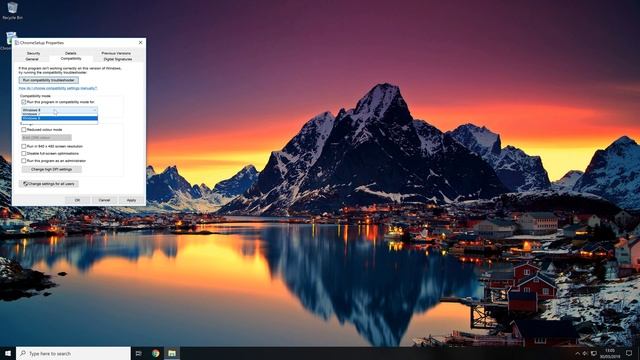Click the taskbar clock and date
Screen dimensions: 640x360
[610, 353]
